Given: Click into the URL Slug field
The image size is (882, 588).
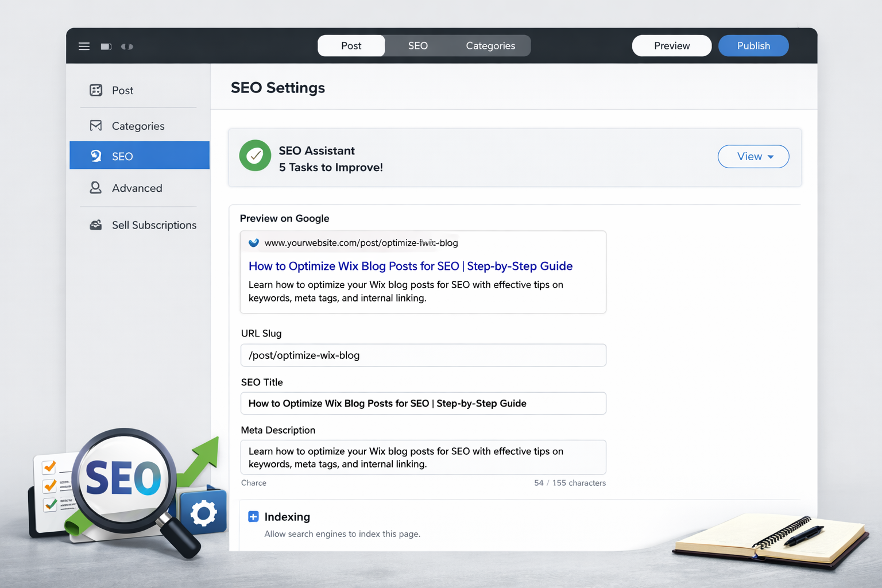Looking at the screenshot, I should pyautogui.click(x=423, y=355).
